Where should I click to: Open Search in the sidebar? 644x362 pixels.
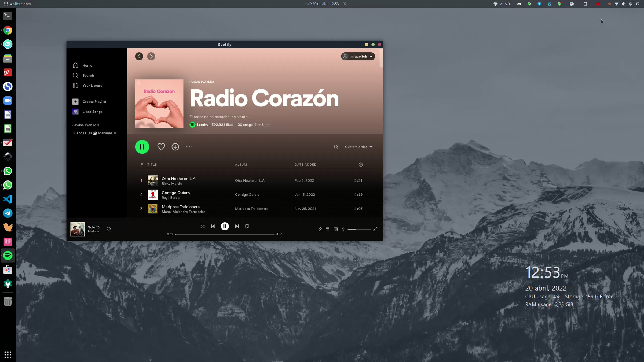[x=83, y=76]
